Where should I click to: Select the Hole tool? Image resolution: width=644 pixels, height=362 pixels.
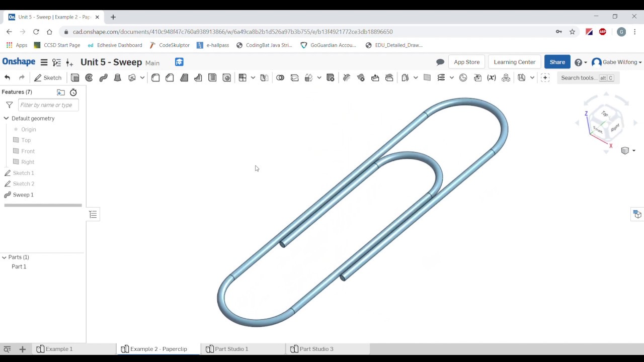(227, 77)
